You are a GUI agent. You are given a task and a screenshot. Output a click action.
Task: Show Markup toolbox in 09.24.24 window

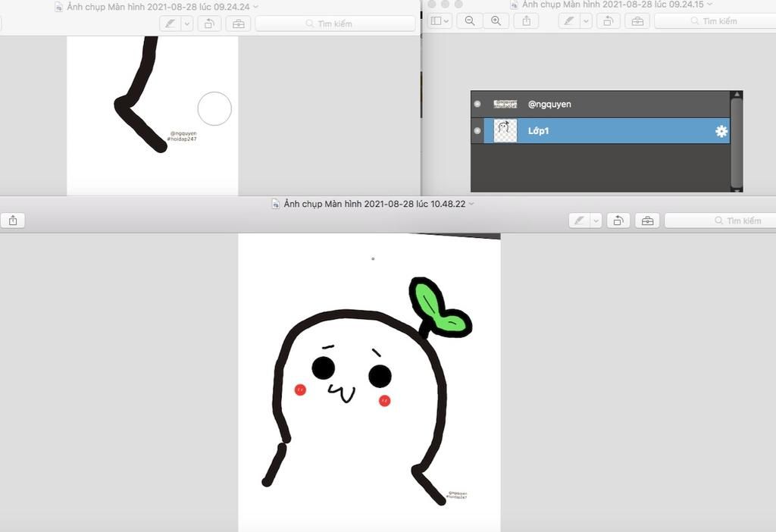click(x=239, y=23)
